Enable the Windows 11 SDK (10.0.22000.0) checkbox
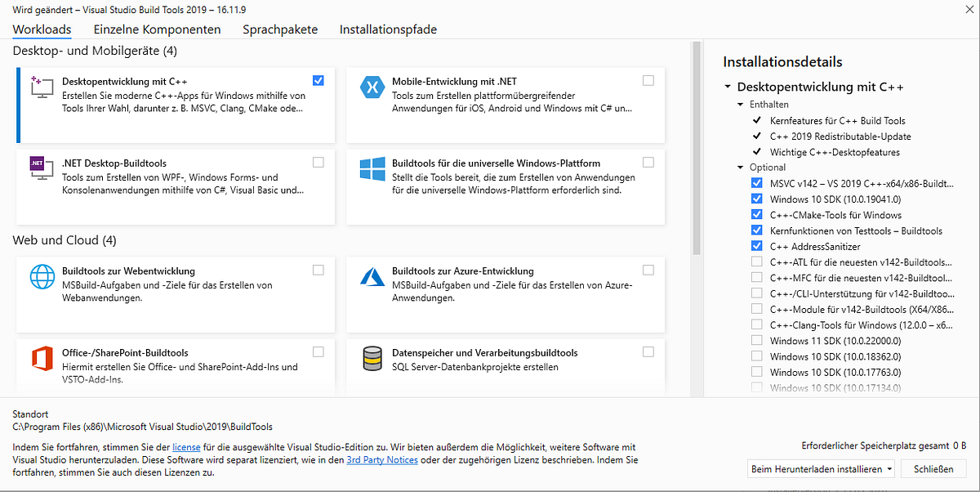 (756, 341)
